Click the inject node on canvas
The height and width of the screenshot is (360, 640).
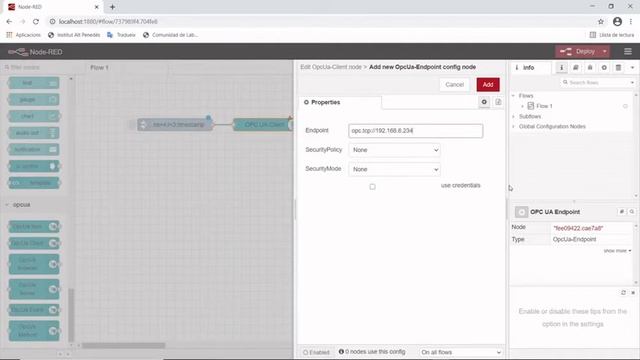pyautogui.click(x=175, y=124)
